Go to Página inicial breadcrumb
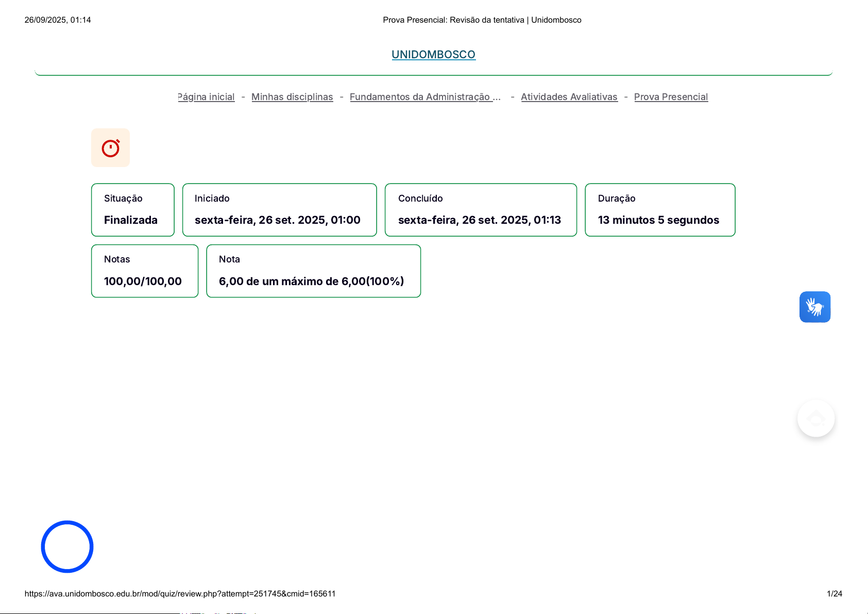The image size is (868, 614). (207, 97)
